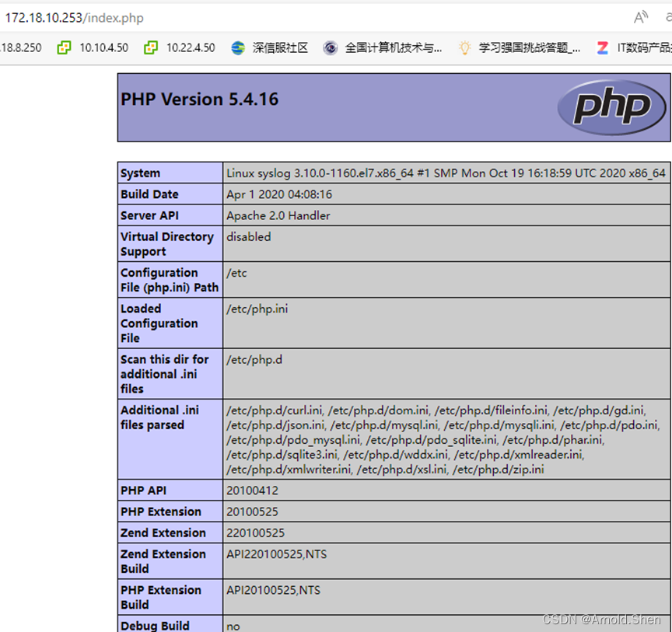Viewport: 672px width, 632px height.
Task: Click the API20100525,NTS value
Action: pos(274,590)
